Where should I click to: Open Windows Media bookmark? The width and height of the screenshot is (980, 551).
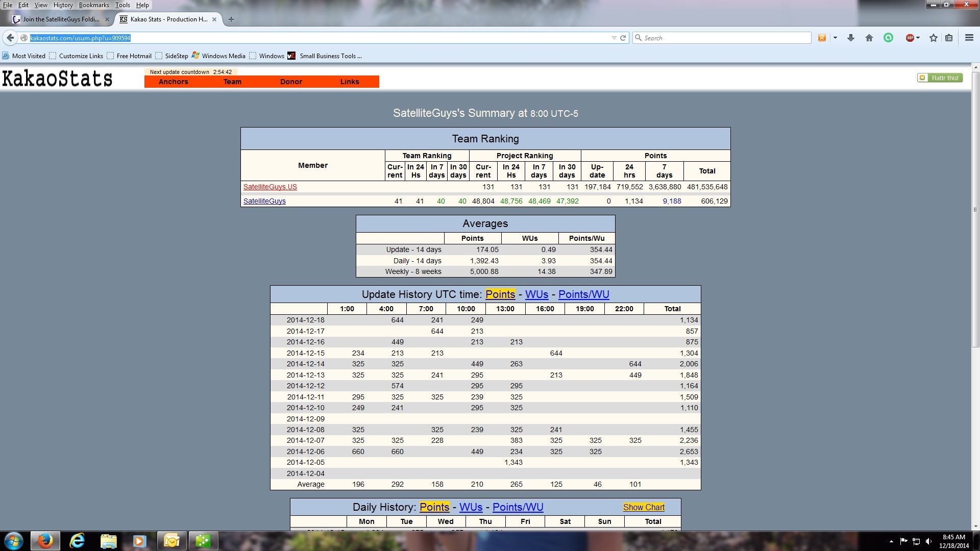pos(218,56)
